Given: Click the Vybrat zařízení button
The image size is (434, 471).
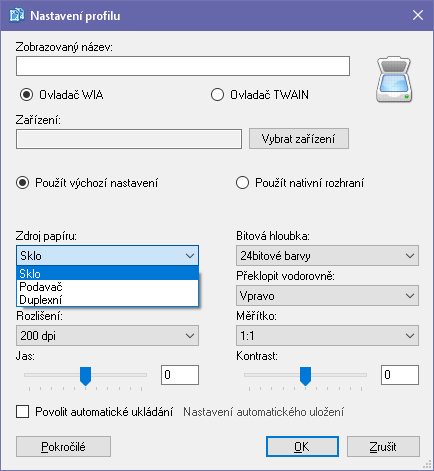Looking at the screenshot, I should pyautogui.click(x=299, y=139).
